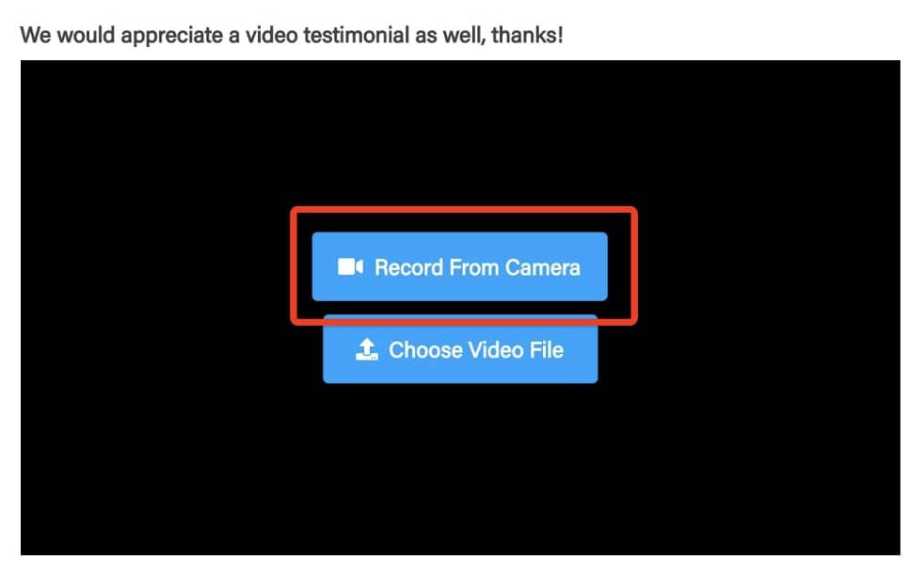Upload an existing video file

[x=460, y=349]
